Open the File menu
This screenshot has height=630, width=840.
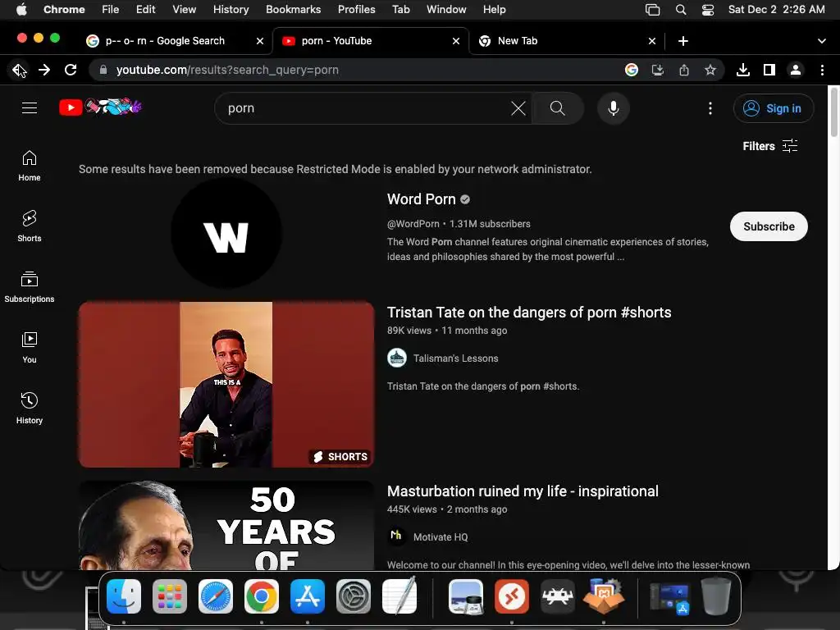pyautogui.click(x=111, y=9)
